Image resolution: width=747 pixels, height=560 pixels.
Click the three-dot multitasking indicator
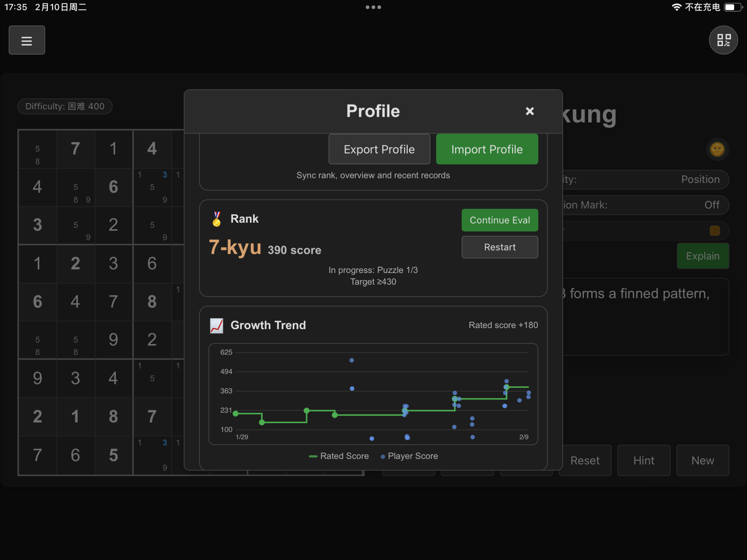[x=373, y=7]
